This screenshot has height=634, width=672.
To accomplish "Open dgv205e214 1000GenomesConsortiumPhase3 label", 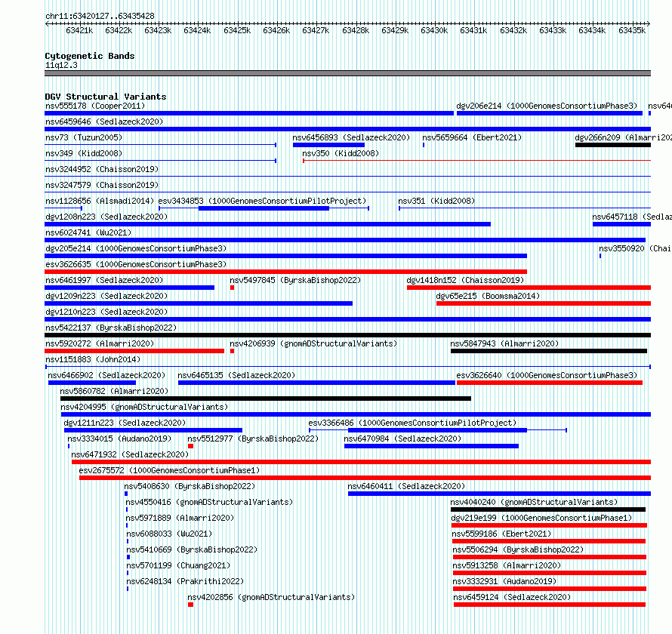I will (136, 248).
